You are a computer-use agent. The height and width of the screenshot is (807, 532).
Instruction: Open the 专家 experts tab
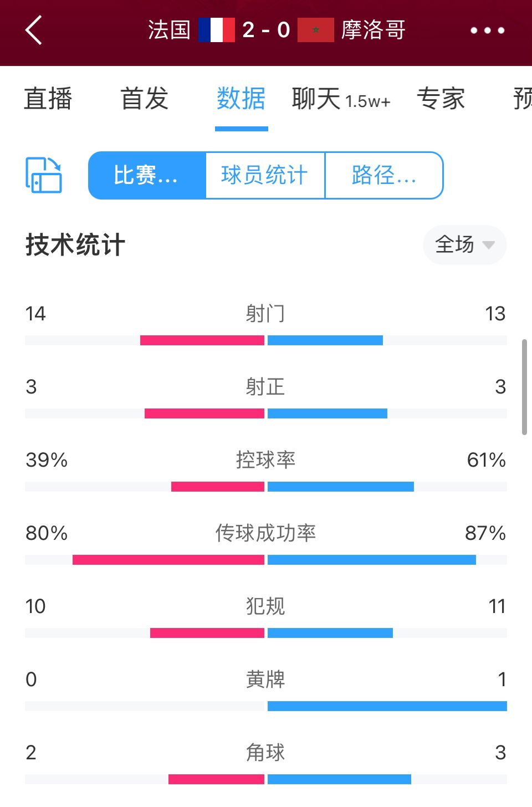[441, 99]
